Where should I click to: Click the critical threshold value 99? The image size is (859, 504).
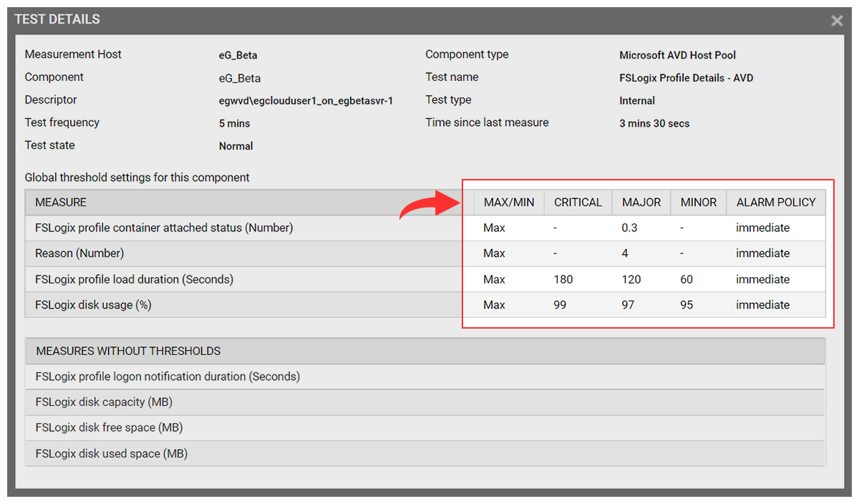point(560,305)
